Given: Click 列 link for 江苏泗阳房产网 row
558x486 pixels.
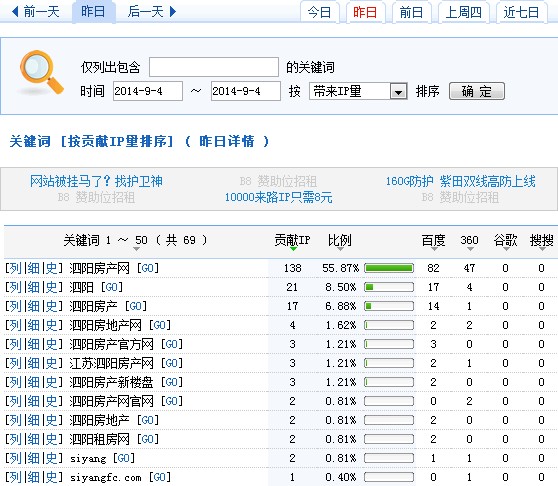Looking at the screenshot, I should 16,363.
